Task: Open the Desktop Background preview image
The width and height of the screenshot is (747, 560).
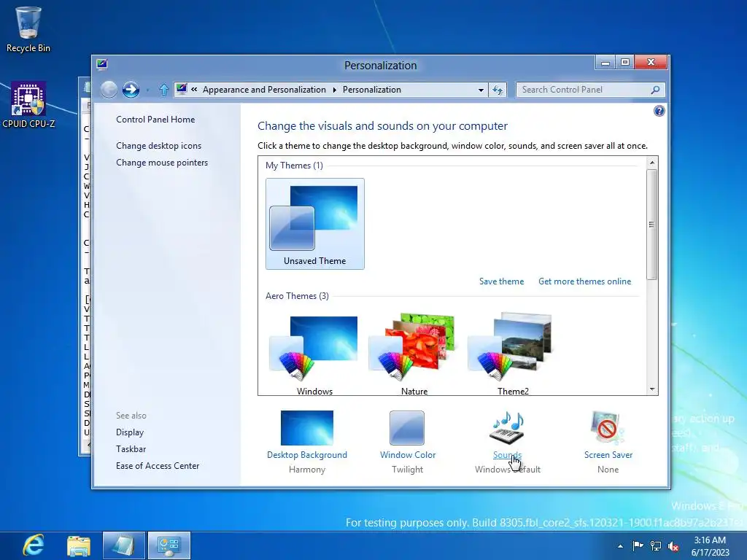Action: pyautogui.click(x=307, y=427)
